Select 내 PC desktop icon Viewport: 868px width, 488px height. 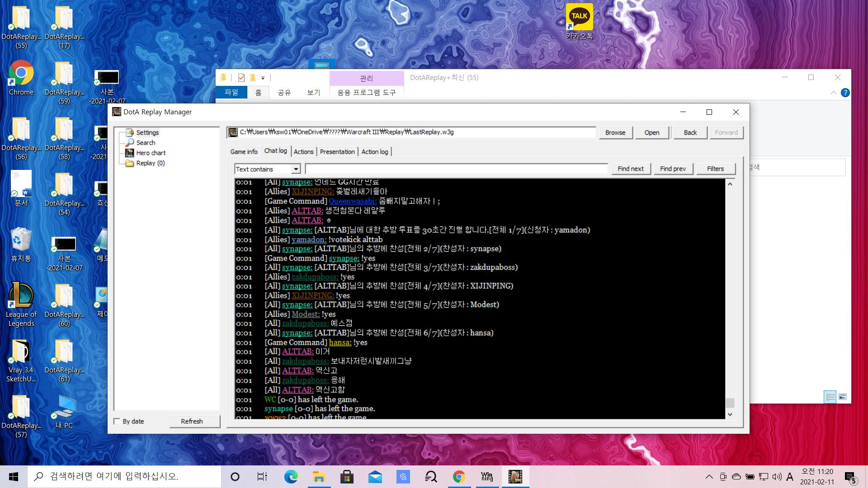click(x=64, y=412)
